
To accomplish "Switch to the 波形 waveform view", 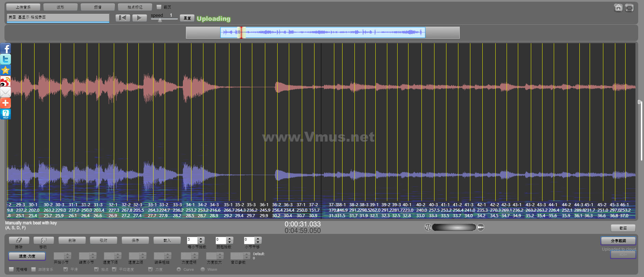I will (61, 7).
